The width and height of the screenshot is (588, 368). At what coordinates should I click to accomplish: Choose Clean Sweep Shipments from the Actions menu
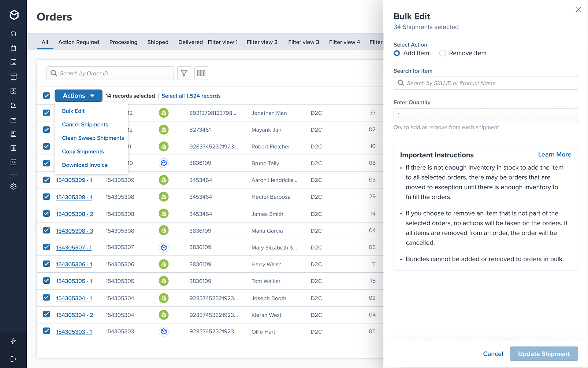click(93, 138)
